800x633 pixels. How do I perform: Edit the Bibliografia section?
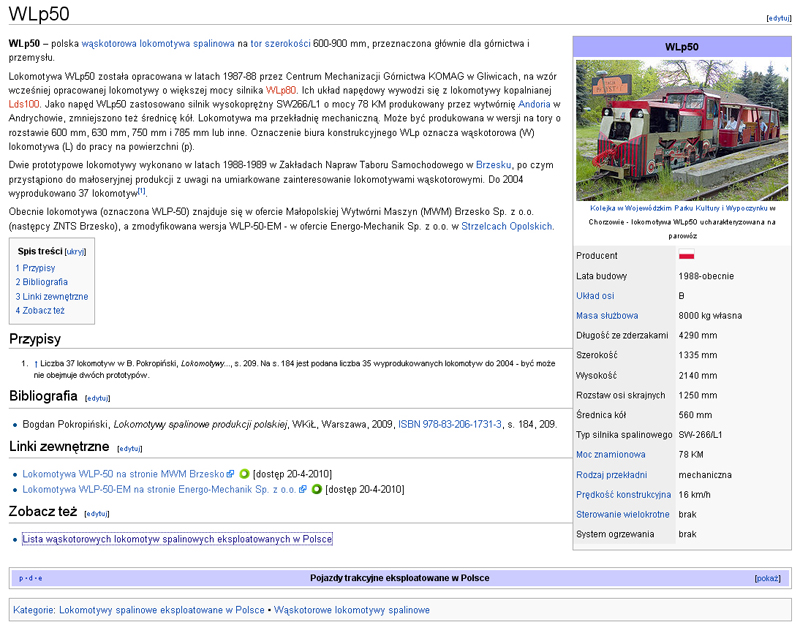pos(97,398)
